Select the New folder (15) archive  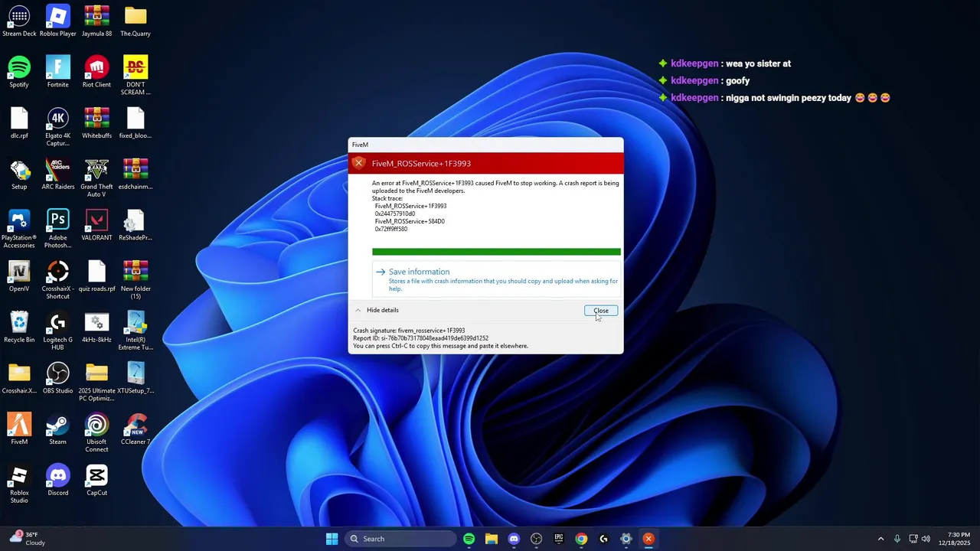(x=136, y=280)
